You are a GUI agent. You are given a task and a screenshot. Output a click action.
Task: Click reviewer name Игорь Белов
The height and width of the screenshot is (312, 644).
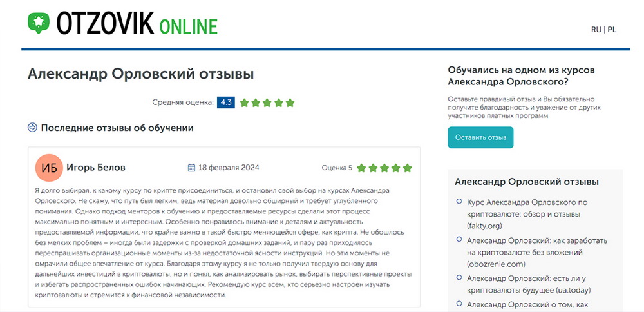tap(96, 168)
